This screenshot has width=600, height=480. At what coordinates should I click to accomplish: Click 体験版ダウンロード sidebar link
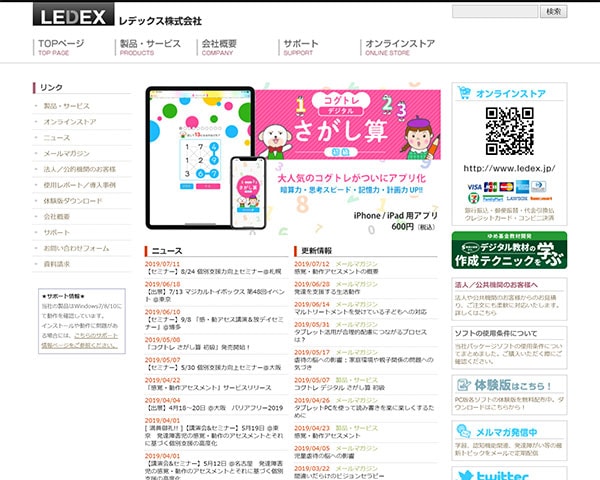point(73,201)
